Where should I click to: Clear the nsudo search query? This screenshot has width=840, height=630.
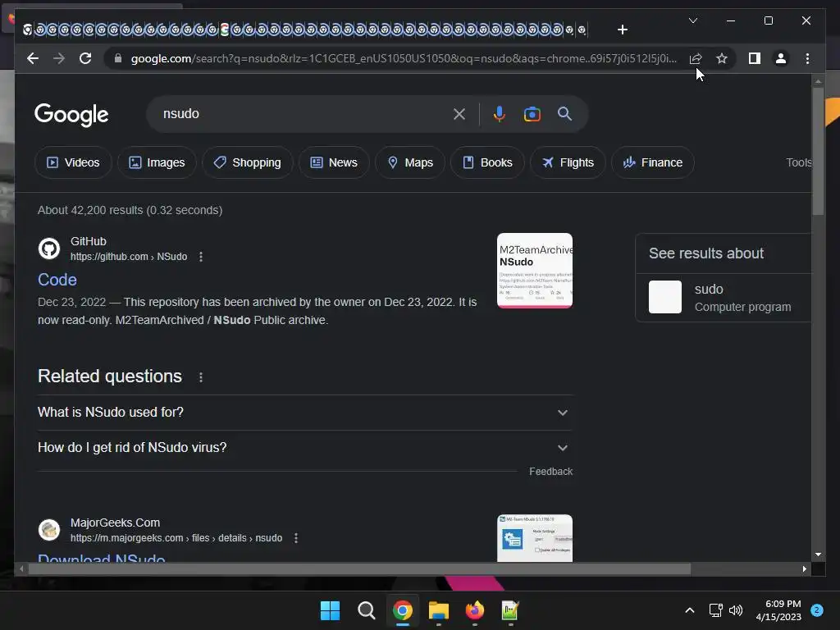tap(459, 113)
